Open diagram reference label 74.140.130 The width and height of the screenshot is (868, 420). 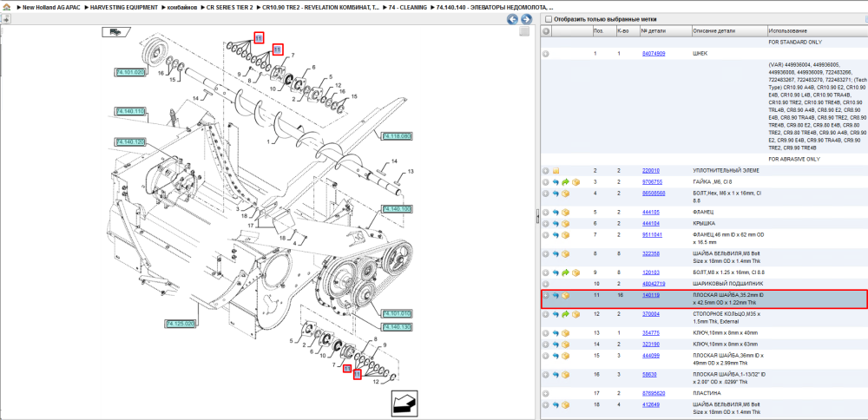(397, 328)
